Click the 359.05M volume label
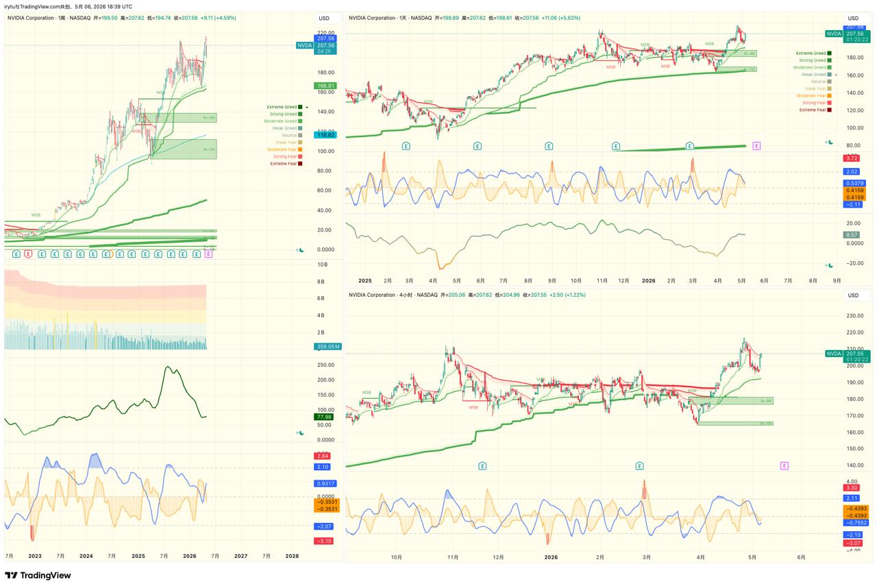 click(x=328, y=347)
